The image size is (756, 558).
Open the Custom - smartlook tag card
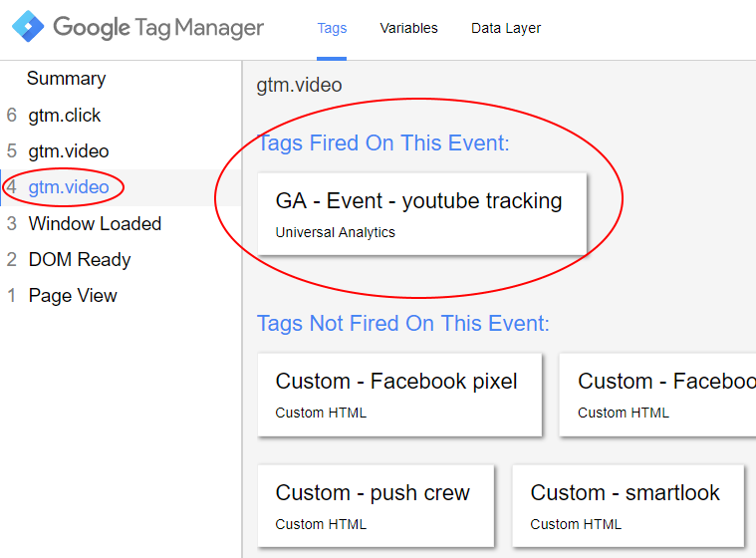point(629,506)
